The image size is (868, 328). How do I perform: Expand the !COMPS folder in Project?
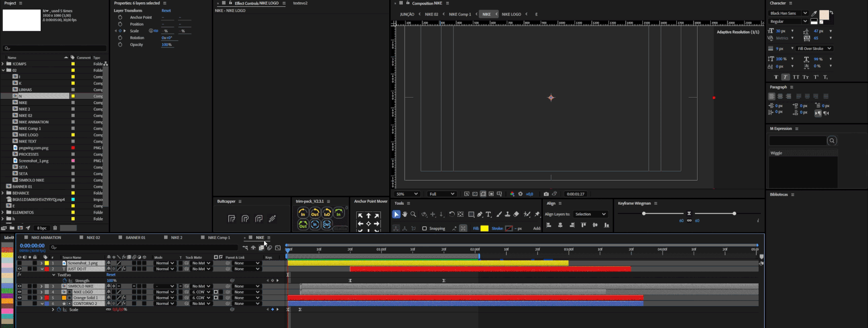click(x=3, y=64)
